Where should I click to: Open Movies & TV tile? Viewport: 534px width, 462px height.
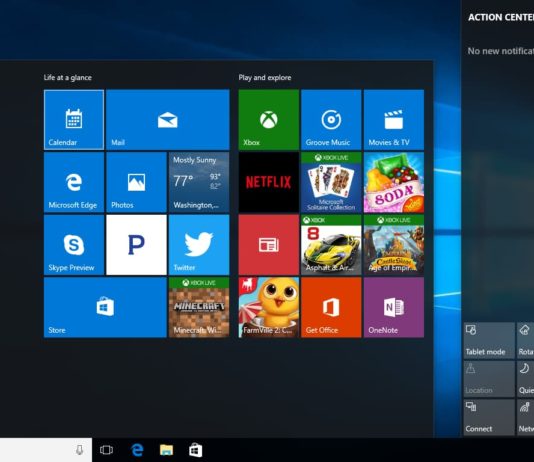pos(394,120)
